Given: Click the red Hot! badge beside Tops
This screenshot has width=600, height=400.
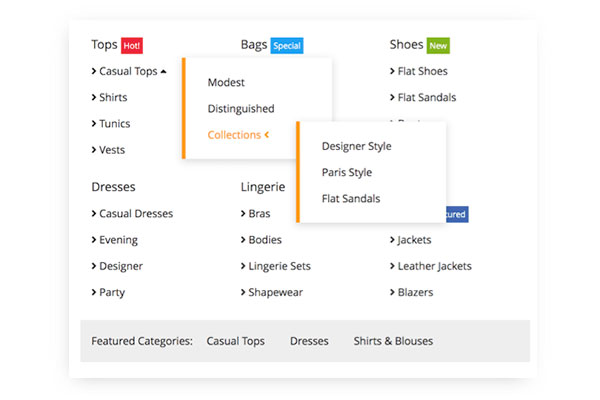Looking at the screenshot, I should click(133, 45).
